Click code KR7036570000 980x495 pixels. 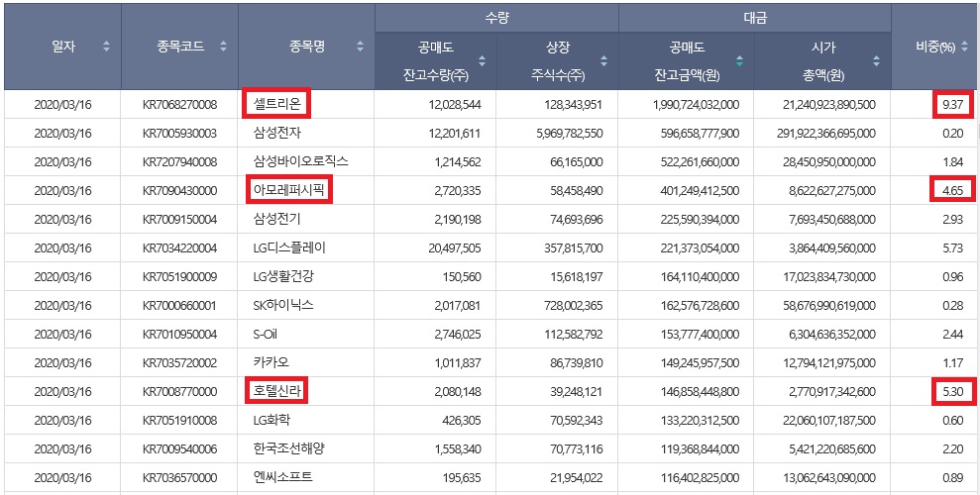(180, 477)
